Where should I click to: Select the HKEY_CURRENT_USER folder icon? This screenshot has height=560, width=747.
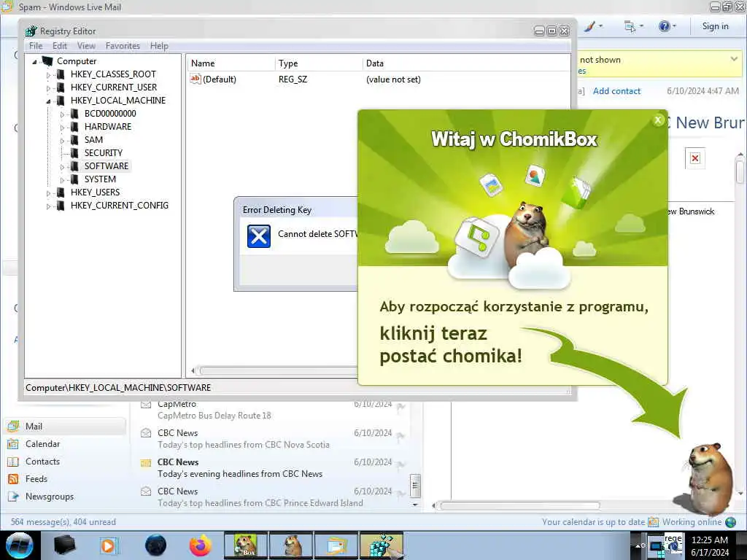tap(61, 87)
